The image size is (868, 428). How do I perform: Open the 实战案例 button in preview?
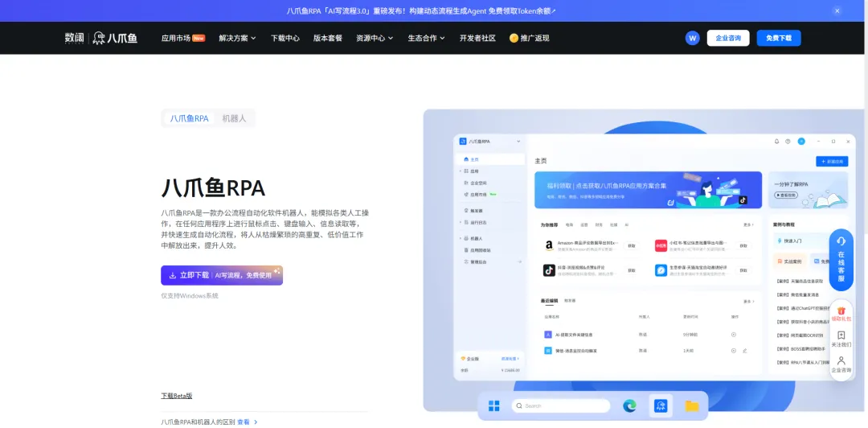point(790,261)
